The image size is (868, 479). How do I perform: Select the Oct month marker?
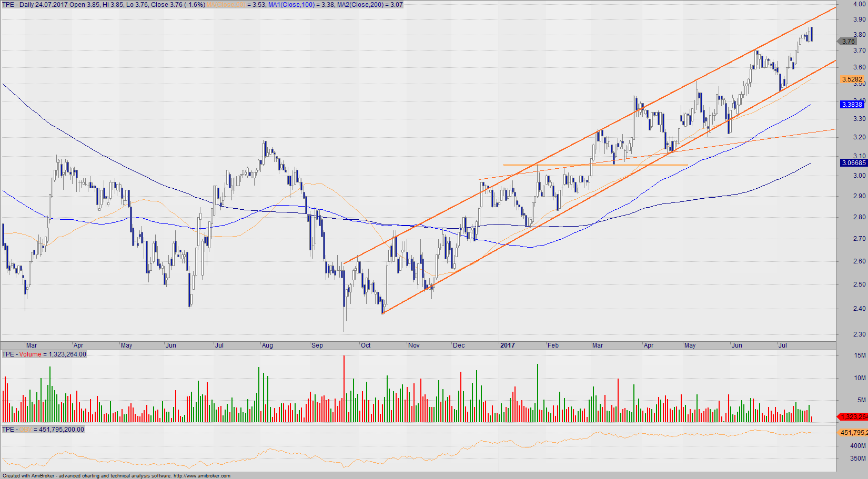point(366,345)
